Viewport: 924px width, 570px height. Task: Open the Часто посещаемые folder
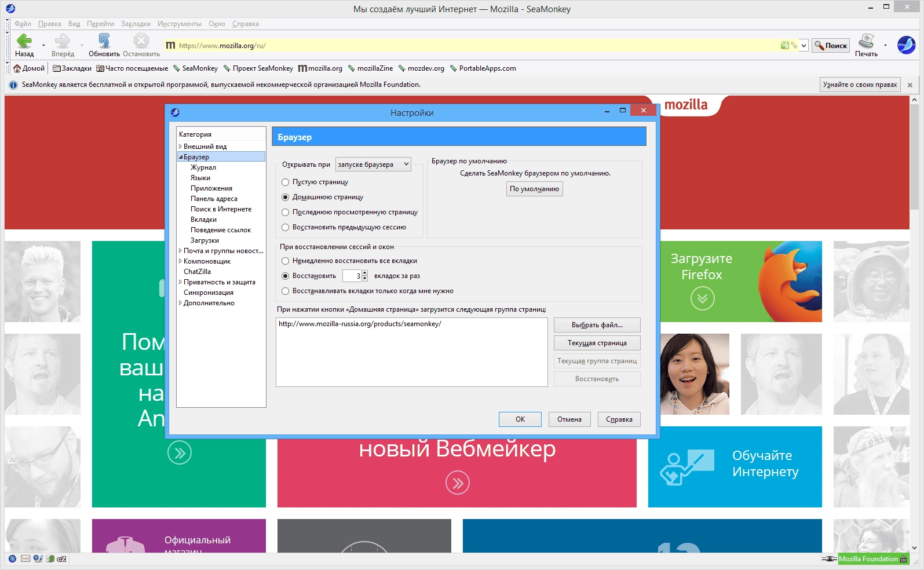132,68
